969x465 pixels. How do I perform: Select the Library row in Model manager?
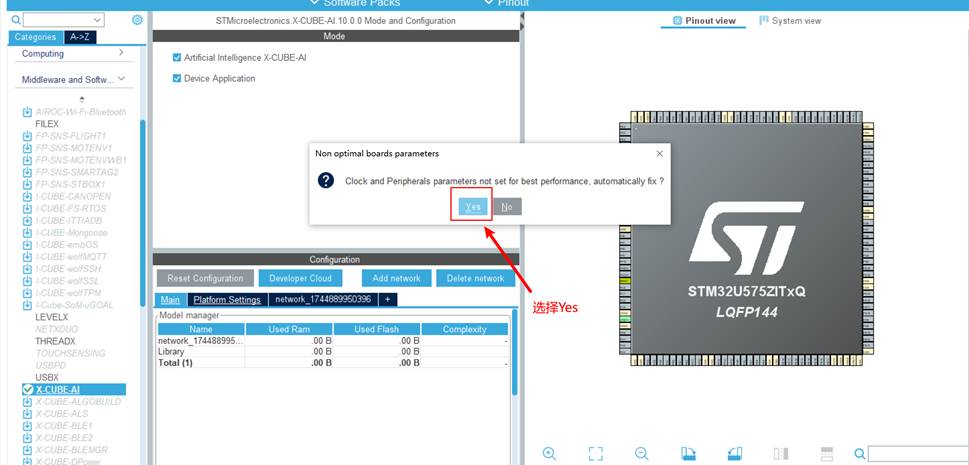[333, 351]
